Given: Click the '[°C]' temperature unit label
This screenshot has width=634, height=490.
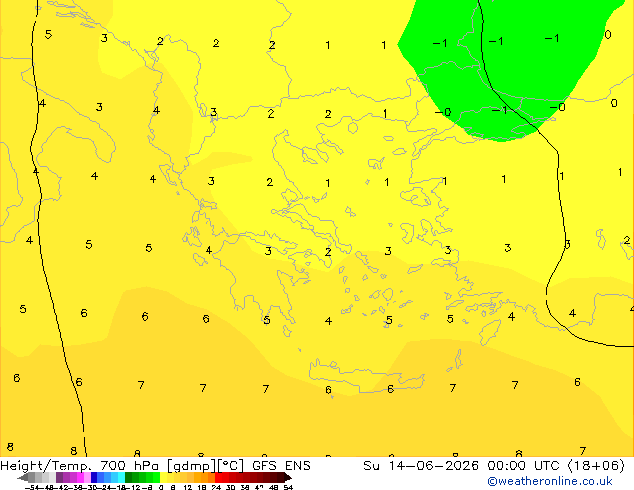Looking at the screenshot, I should pyautogui.click(x=231, y=466).
